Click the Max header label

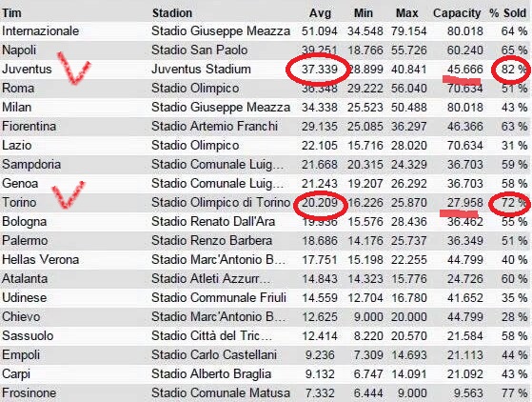point(406,13)
